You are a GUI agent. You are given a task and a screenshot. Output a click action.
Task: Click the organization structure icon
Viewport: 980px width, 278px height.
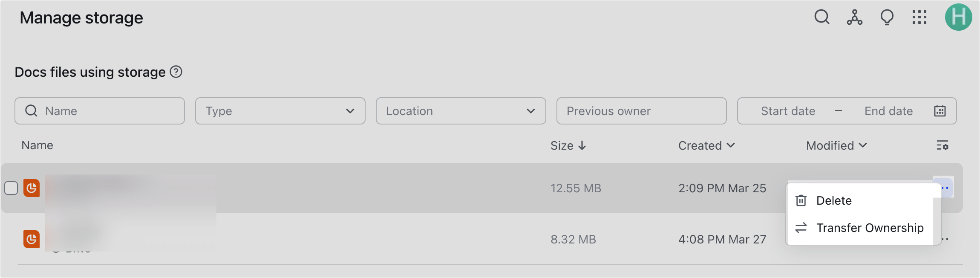pos(854,18)
